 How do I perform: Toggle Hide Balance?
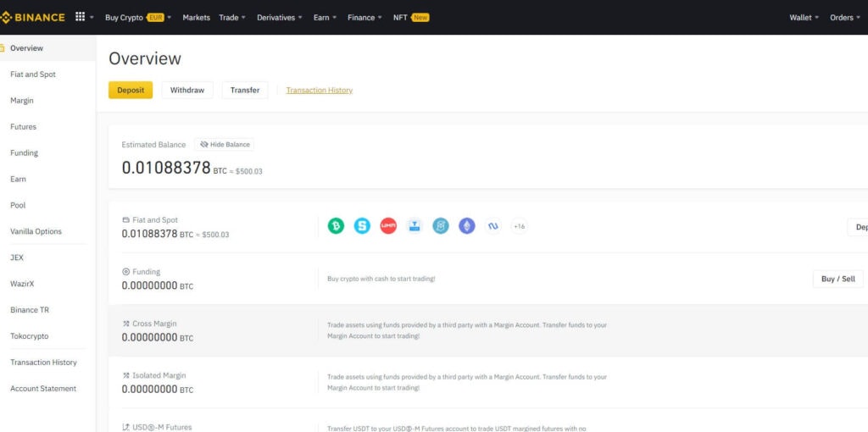point(224,144)
